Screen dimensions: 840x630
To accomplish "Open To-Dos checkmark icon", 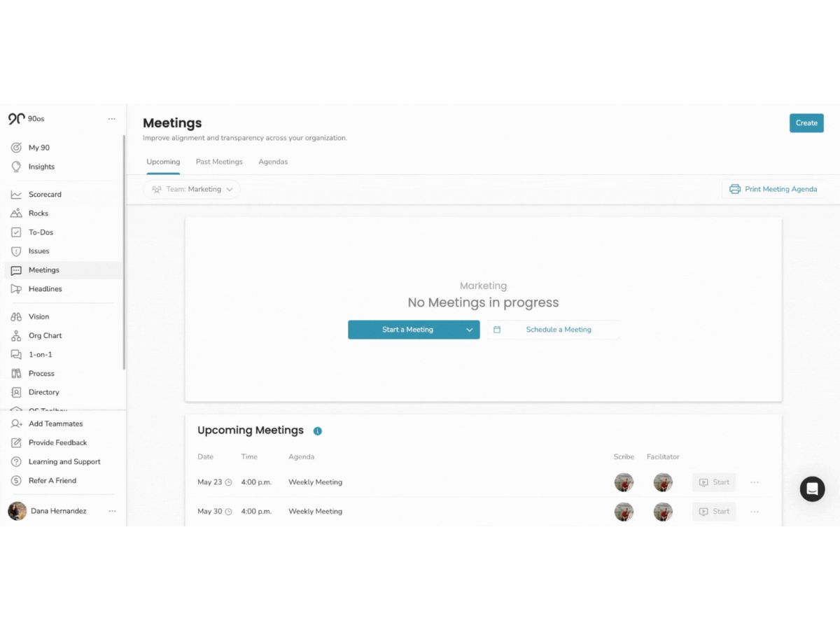I will click(x=16, y=232).
